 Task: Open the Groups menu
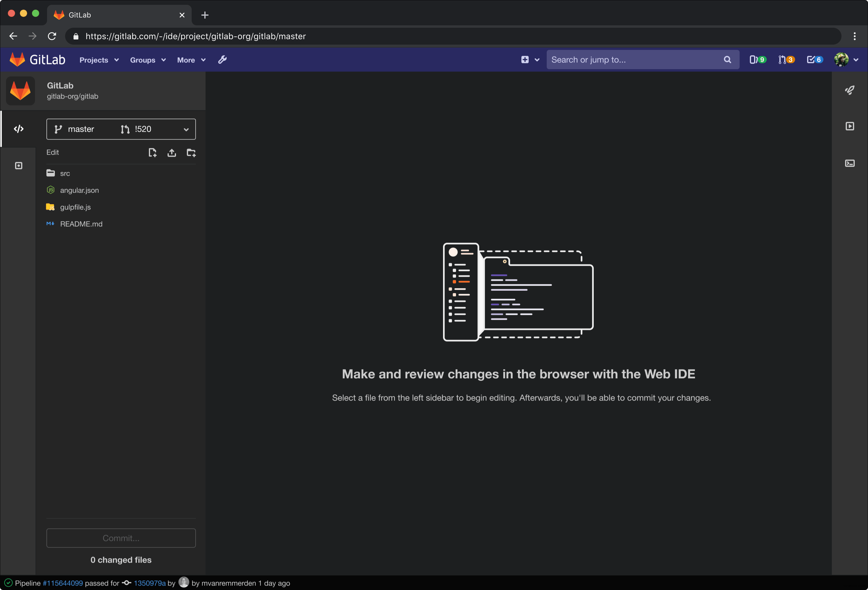(x=147, y=60)
